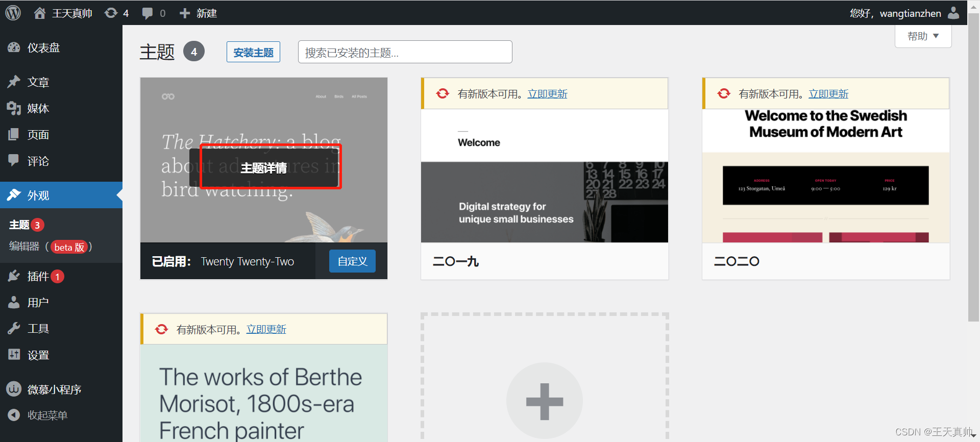Open the user avatar icon
The height and width of the screenshot is (442, 980).
click(x=953, y=13)
